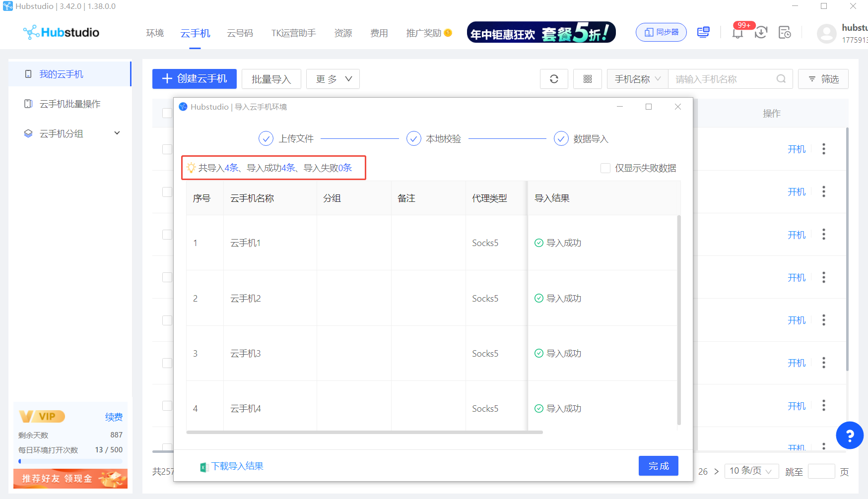Check the fifth row checkbox in phone list
The width and height of the screenshot is (868, 499).
[167, 320]
